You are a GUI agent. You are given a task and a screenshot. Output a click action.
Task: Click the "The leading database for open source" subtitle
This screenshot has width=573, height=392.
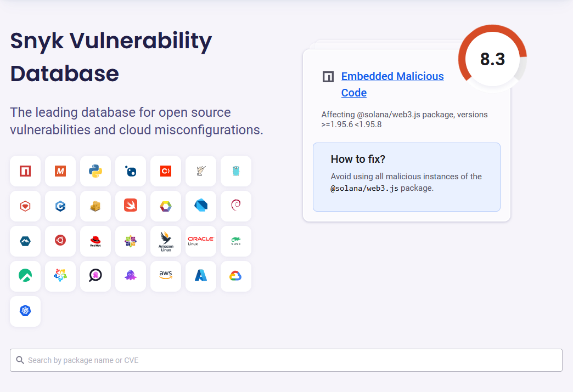(x=120, y=112)
